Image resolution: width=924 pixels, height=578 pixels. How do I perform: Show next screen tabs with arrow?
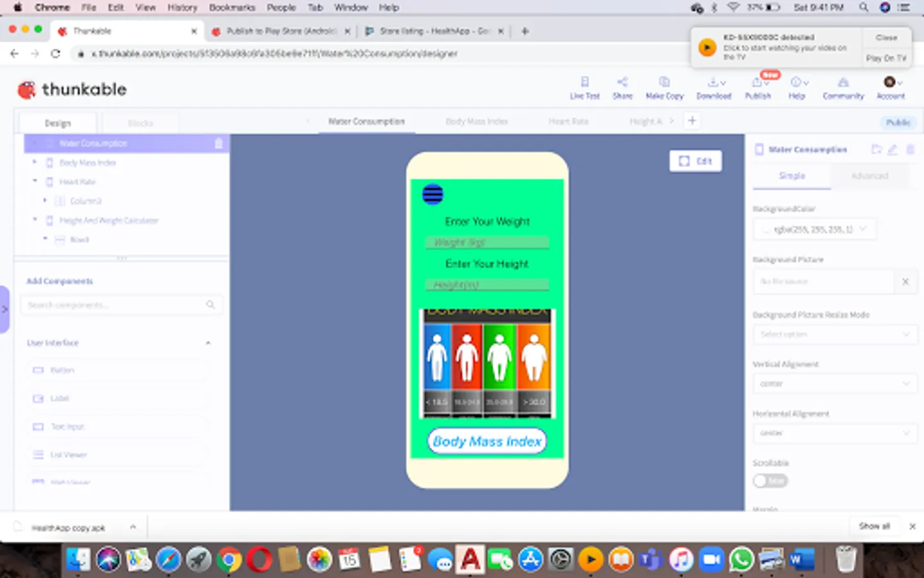[x=672, y=121]
